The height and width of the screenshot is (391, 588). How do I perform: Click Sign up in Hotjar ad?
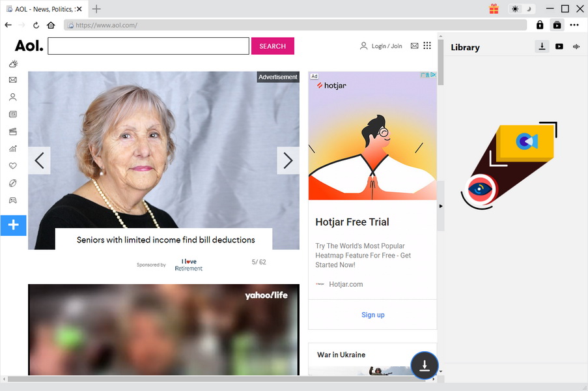point(372,315)
